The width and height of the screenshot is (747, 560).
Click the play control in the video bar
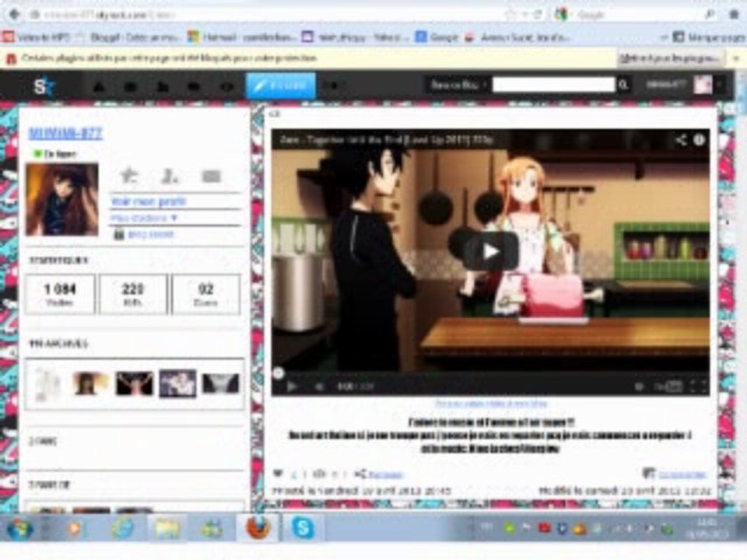click(292, 387)
